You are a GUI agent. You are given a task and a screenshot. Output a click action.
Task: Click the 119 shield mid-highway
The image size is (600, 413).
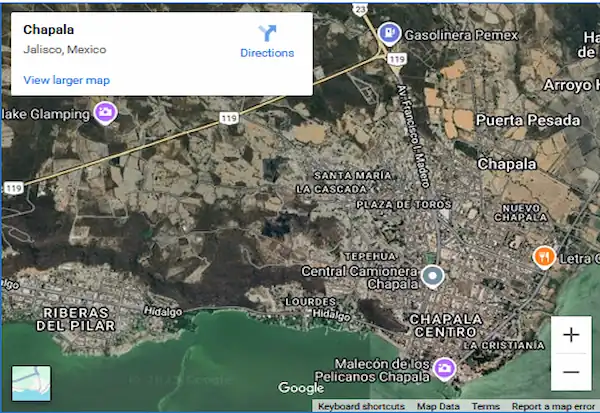[229, 118]
